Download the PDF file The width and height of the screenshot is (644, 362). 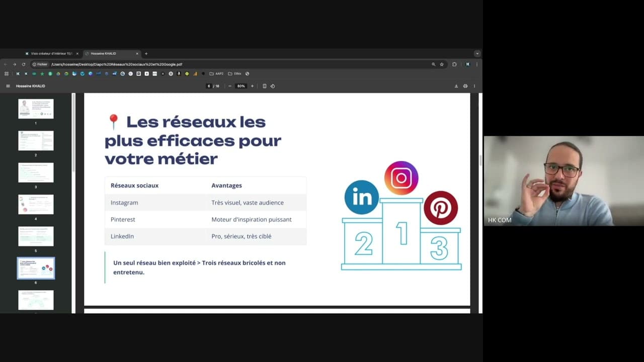(x=456, y=86)
